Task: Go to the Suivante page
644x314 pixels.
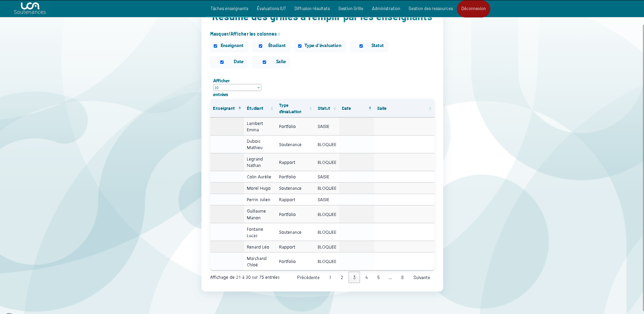Action: (421, 278)
